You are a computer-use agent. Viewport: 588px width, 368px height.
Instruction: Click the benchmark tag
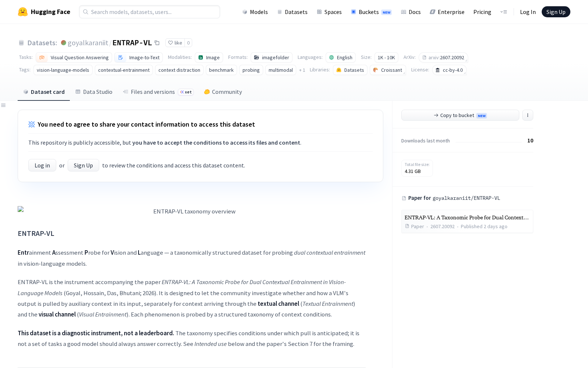(221, 70)
